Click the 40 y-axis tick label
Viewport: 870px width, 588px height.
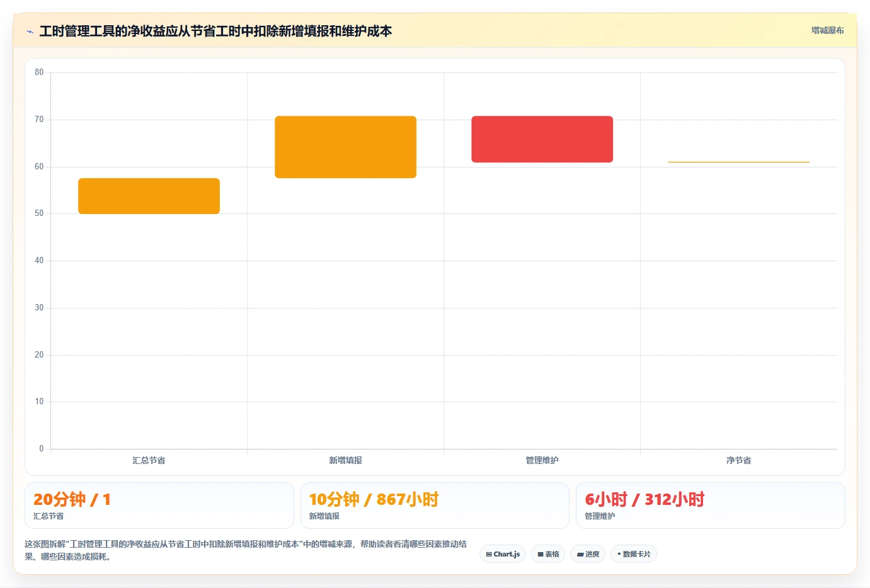[39, 261]
